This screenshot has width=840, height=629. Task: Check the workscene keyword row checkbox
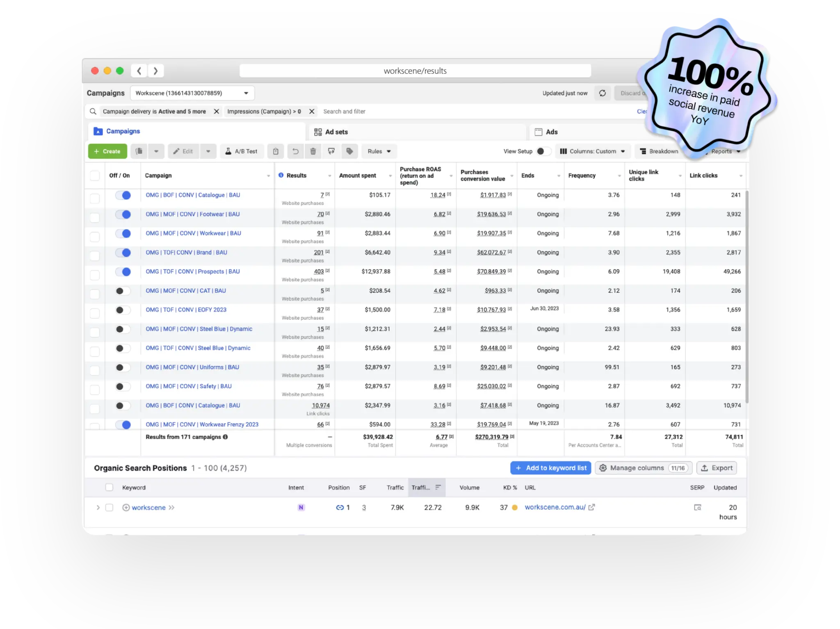pyautogui.click(x=109, y=508)
